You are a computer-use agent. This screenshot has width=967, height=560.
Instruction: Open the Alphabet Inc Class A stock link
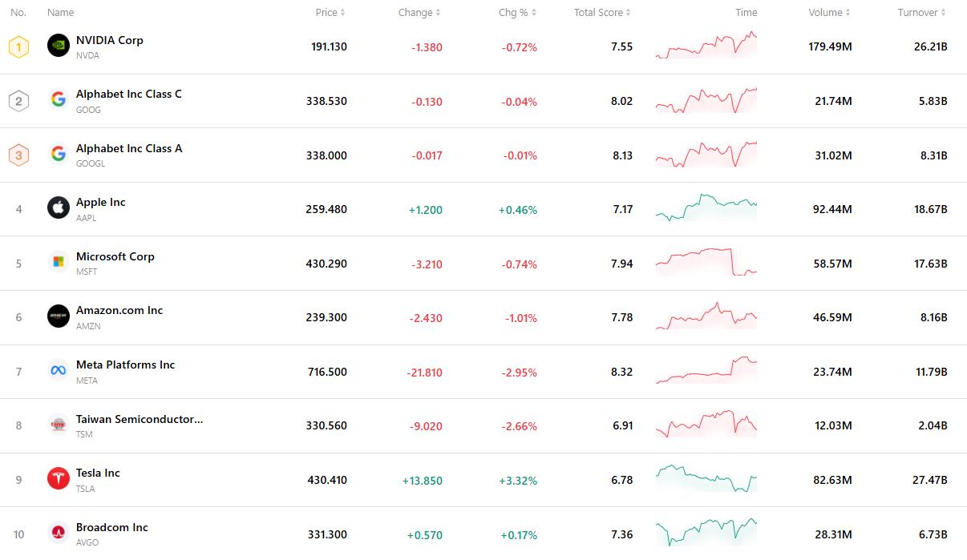pos(129,149)
